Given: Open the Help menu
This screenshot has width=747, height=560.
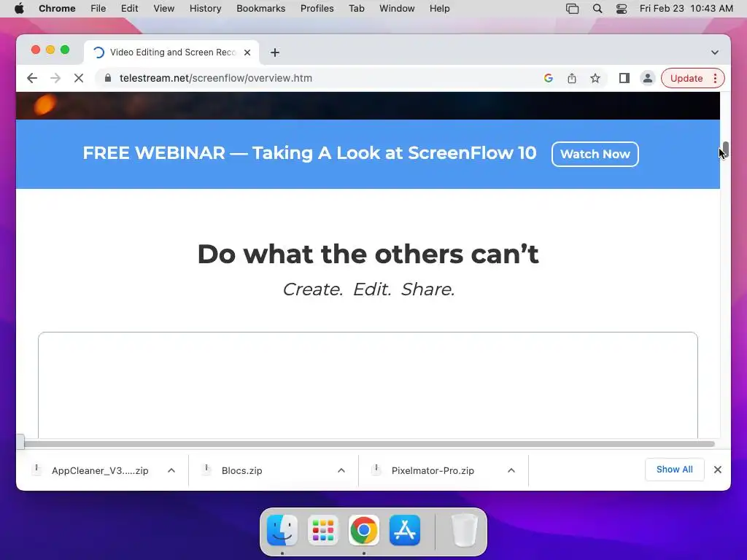Looking at the screenshot, I should tap(439, 9).
